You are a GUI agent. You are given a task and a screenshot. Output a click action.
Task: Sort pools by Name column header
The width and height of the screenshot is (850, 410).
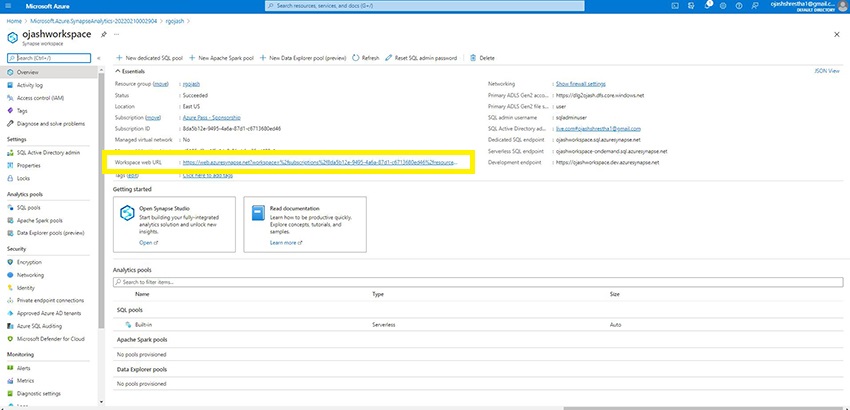tap(142, 294)
